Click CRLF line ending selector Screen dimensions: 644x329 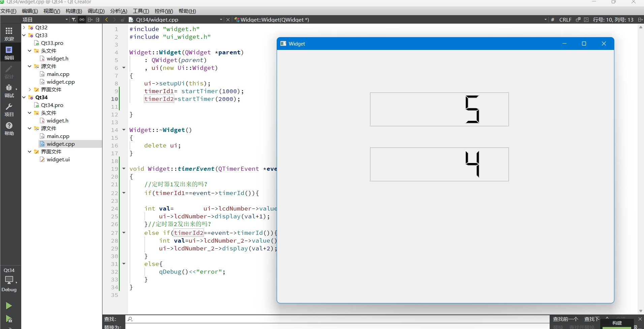click(x=565, y=20)
